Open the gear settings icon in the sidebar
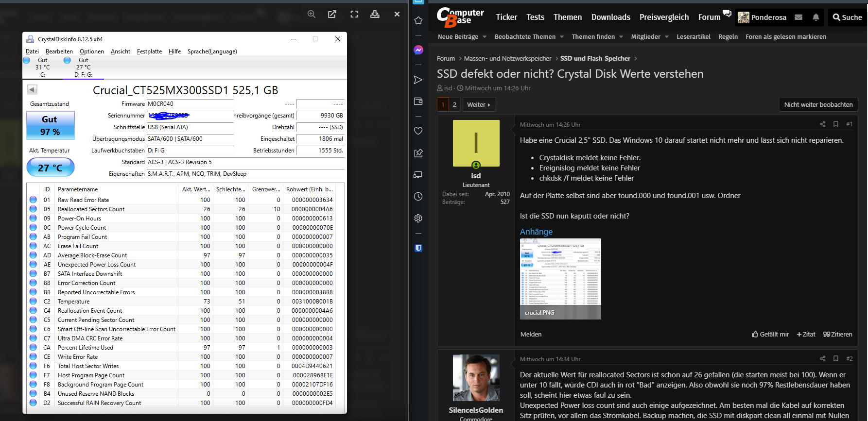Image resolution: width=868 pixels, height=421 pixels. pyautogui.click(x=418, y=219)
